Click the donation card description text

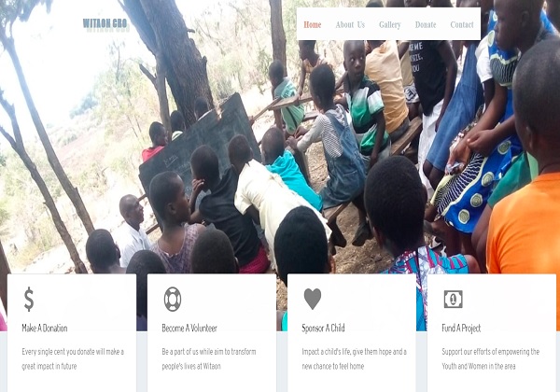(x=73, y=358)
